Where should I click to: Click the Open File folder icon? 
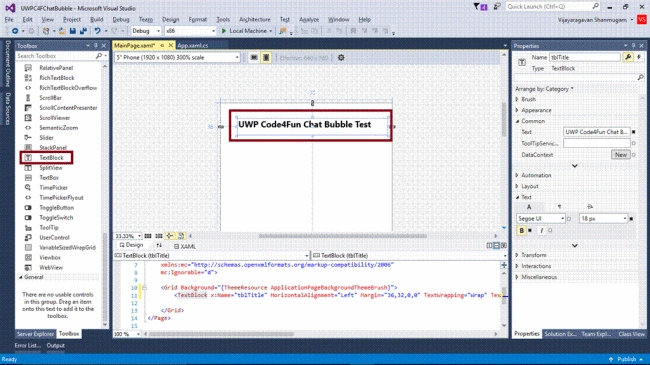pos(62,31)
